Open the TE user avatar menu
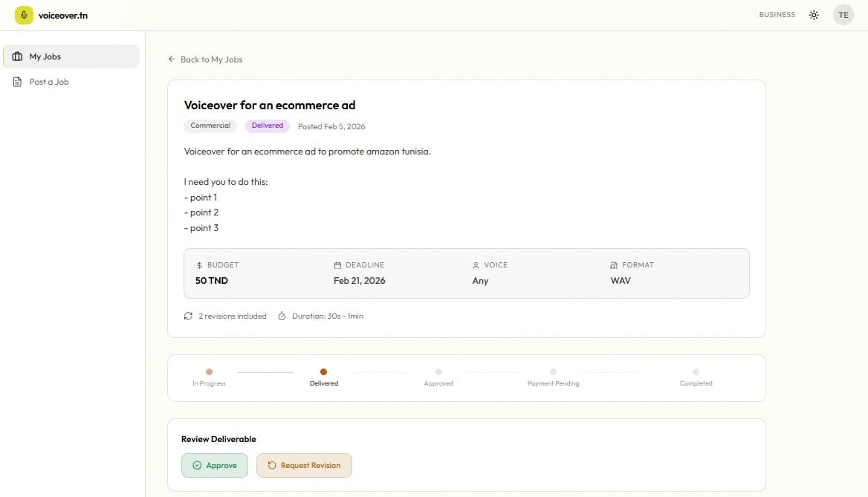 [843, 15]
